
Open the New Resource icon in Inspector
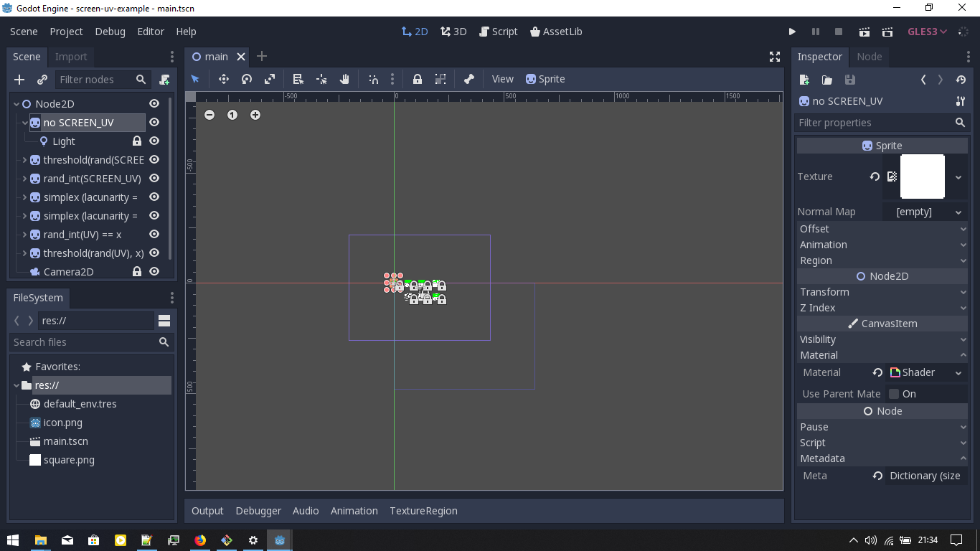804,80
